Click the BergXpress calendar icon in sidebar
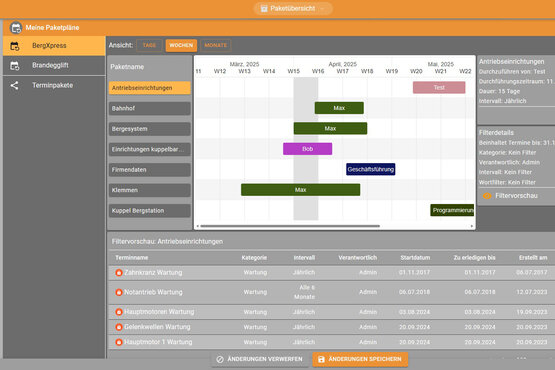Viewport: 555px width, 370px height. (15, 46)
